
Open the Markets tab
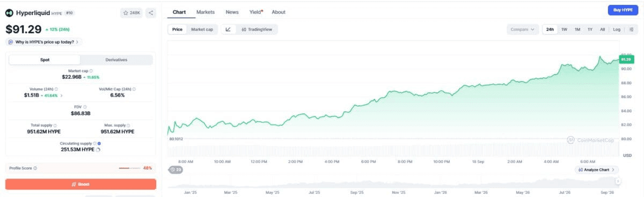[206, 12]
